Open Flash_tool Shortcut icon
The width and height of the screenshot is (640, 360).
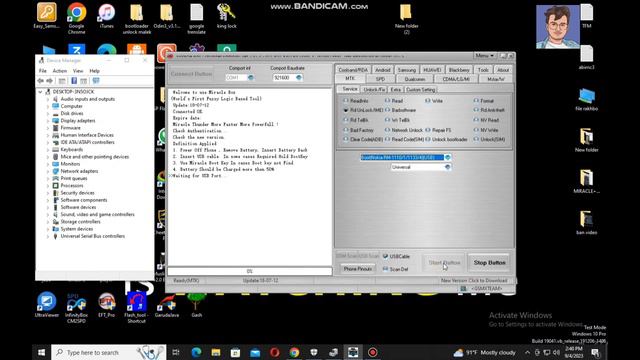point(136,308)
